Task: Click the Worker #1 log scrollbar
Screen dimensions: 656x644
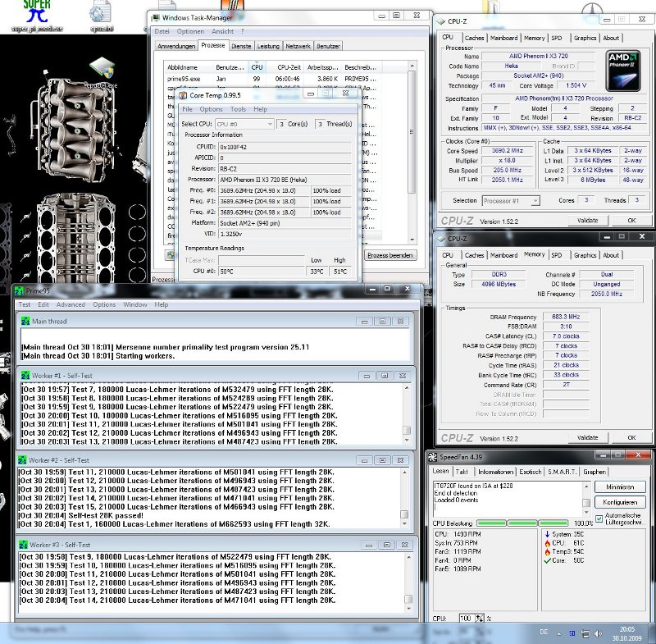Action: 407,414
